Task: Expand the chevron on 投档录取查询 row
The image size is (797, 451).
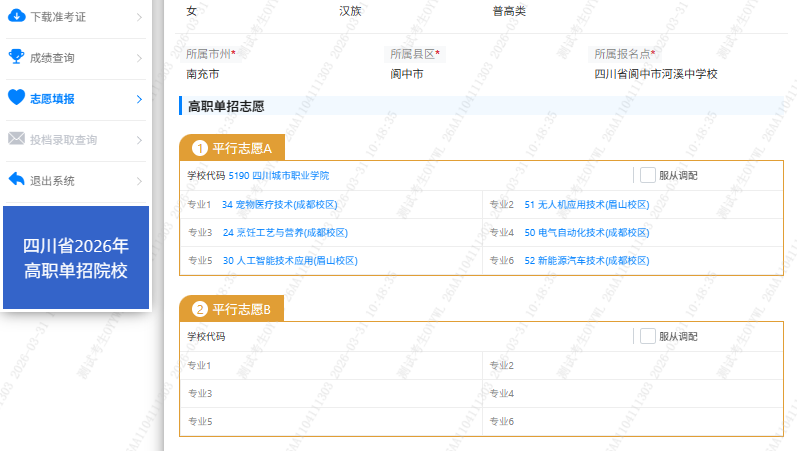Action: 139,140
